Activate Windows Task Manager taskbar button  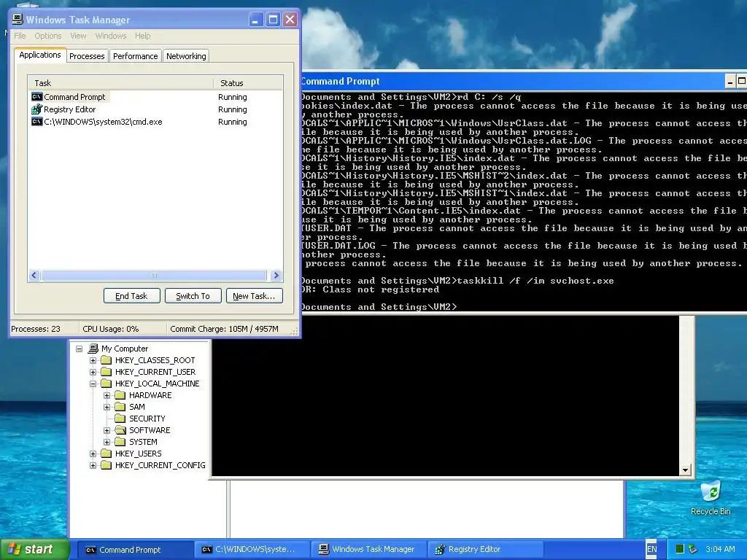point(368,550)
